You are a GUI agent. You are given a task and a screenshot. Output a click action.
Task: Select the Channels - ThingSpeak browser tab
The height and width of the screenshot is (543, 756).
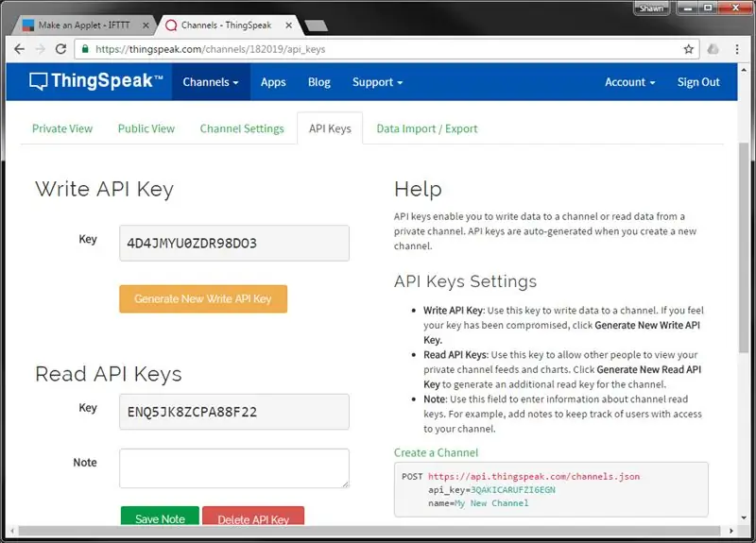[226, 25]
